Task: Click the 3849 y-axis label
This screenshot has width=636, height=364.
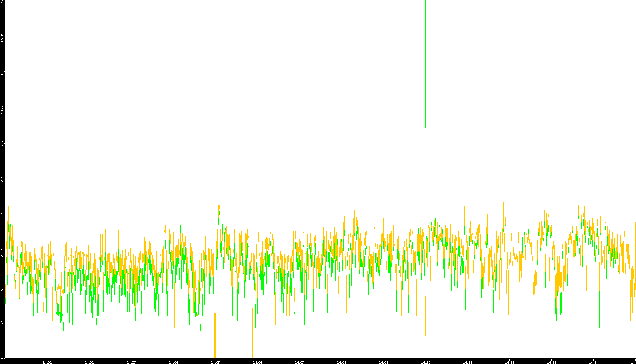Action: click(x=2, y=181)
